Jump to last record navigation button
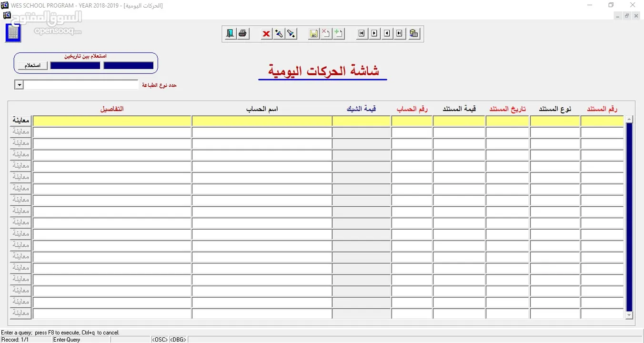This screenshot has width=644, height=343. tap(400, 34)
